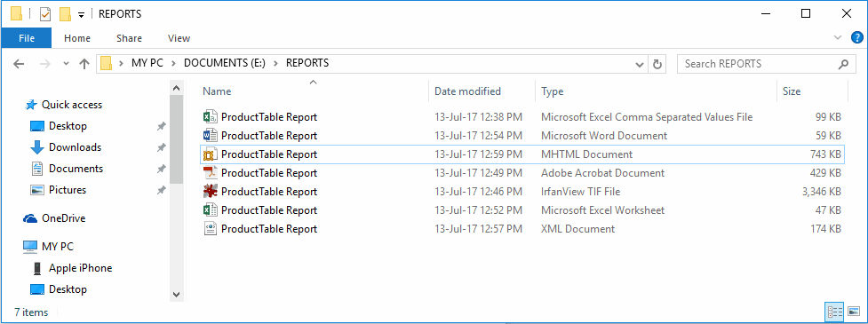
Task: Click the Downloads arrow icon in sidebar
Action: pyautogui.click(x=37, y=147)
